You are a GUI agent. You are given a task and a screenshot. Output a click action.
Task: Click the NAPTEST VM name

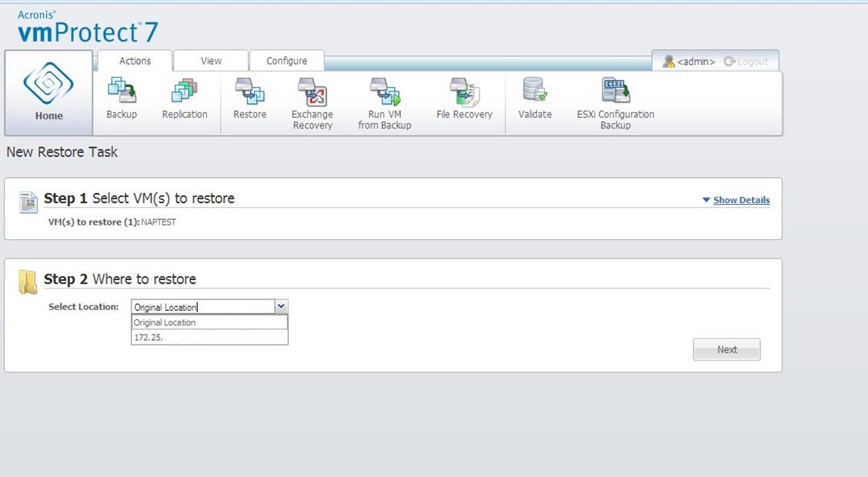[x=159, y=222]
